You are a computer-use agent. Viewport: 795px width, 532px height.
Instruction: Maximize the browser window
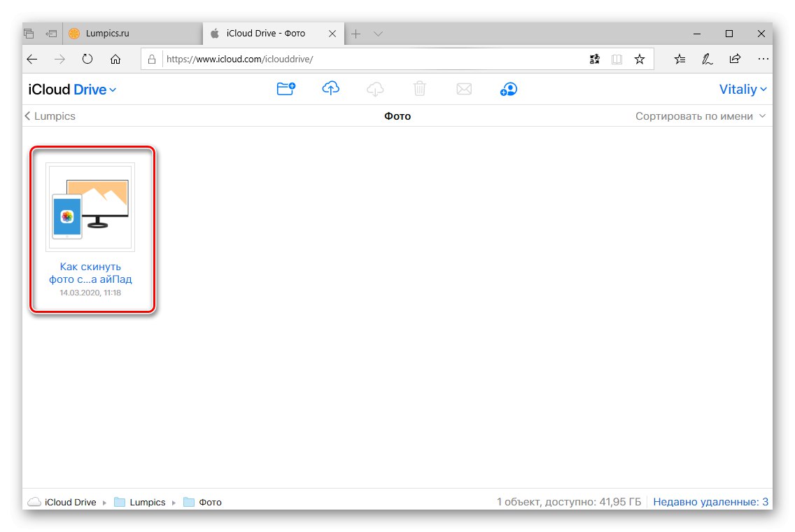pos(729,34)
